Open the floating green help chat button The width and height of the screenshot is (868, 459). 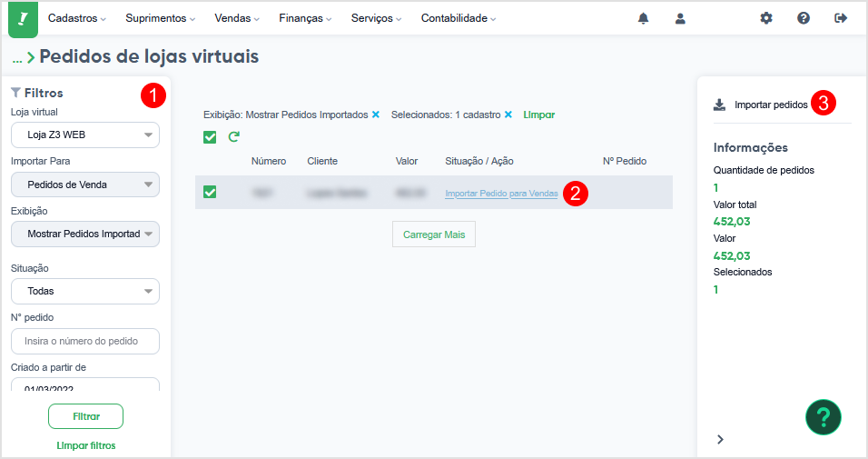(824, 417)
